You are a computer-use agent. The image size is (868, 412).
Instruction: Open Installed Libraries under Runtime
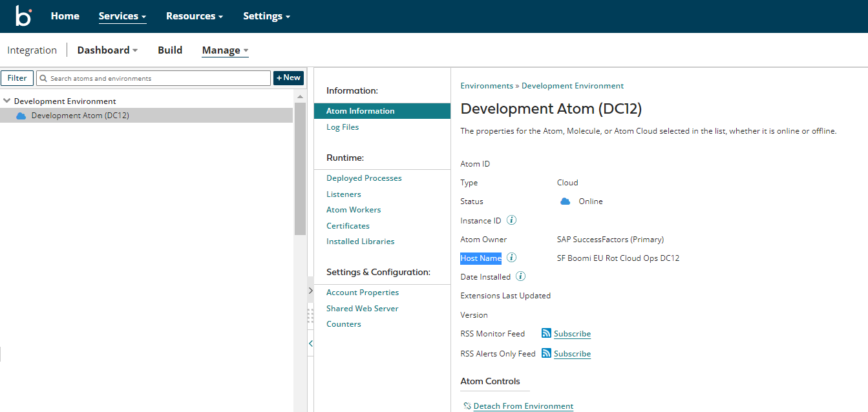pos(360,242)
